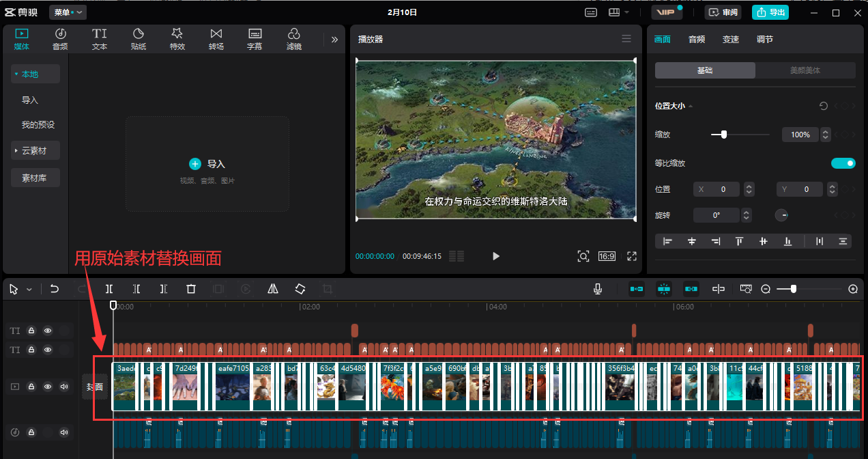Click the VIP badge
This screenshot has height=459, width=868.
coord(667,12)
